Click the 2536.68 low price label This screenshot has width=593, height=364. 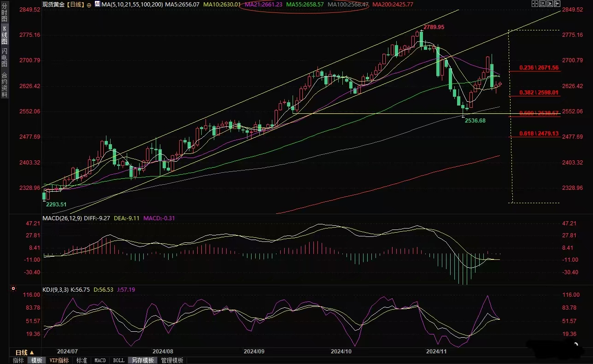click(475, 120)
